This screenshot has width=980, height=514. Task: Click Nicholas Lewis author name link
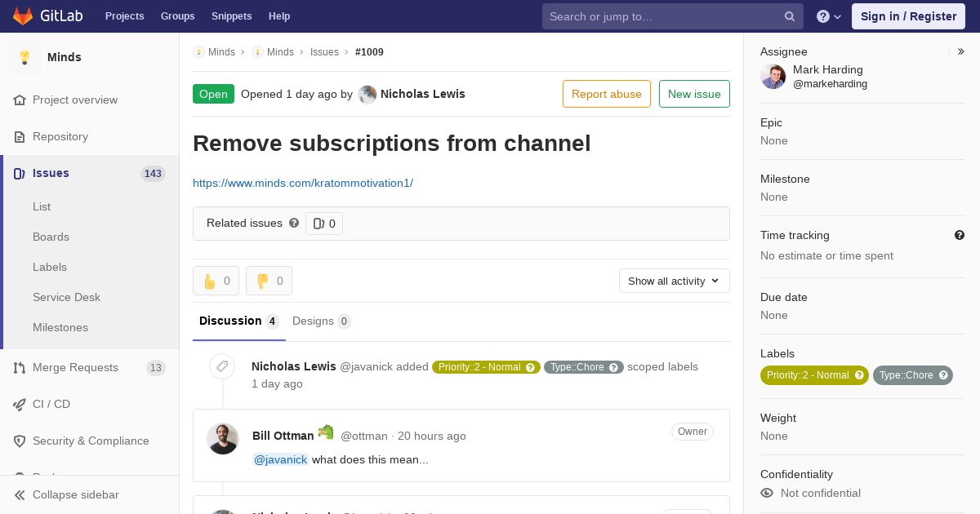pos(423,94)
